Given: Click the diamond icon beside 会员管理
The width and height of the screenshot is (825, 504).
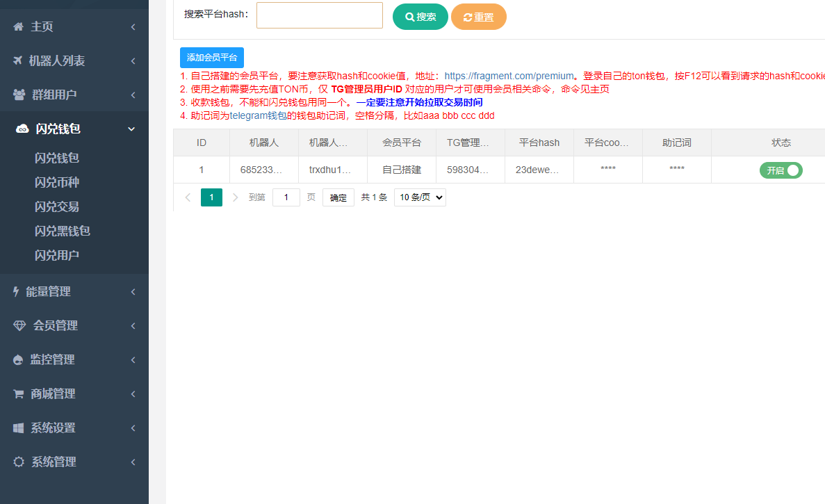Looking at the screenshot, I should click(x=19, y=325).
